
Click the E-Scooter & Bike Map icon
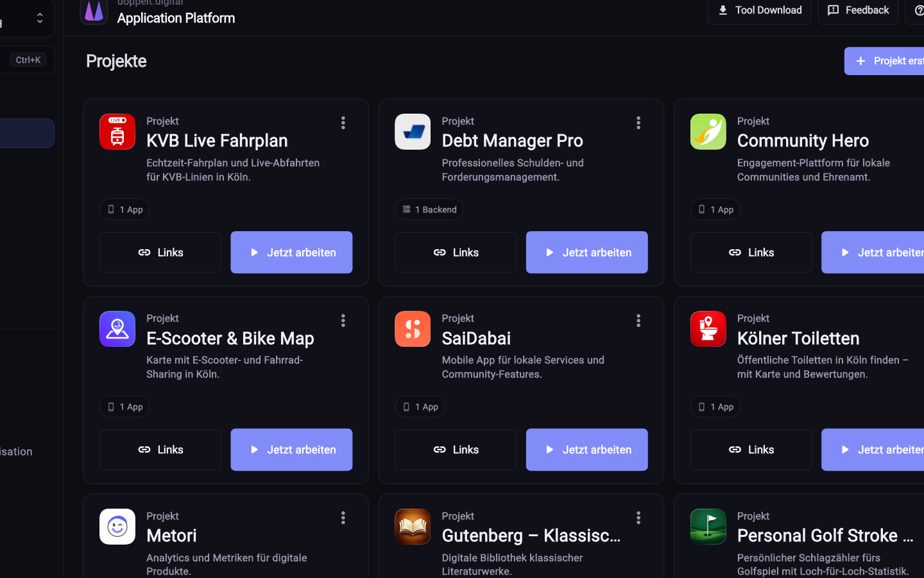tap(117, 329)
